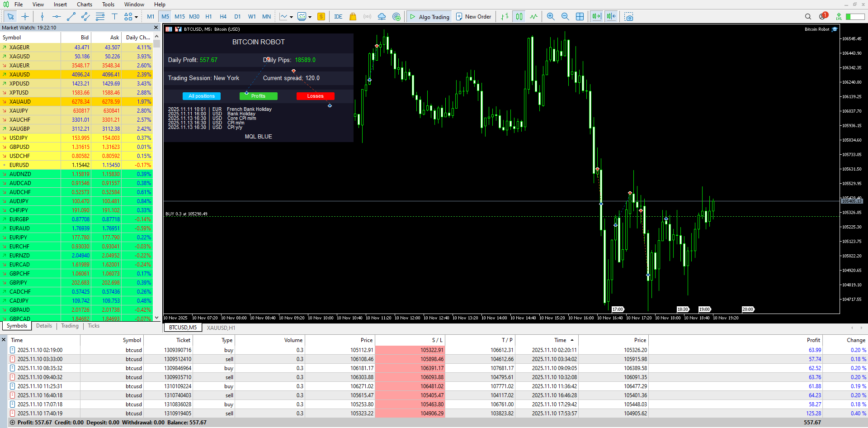Click the 17:00 timeline marker on chart

(x=618, y=309)
